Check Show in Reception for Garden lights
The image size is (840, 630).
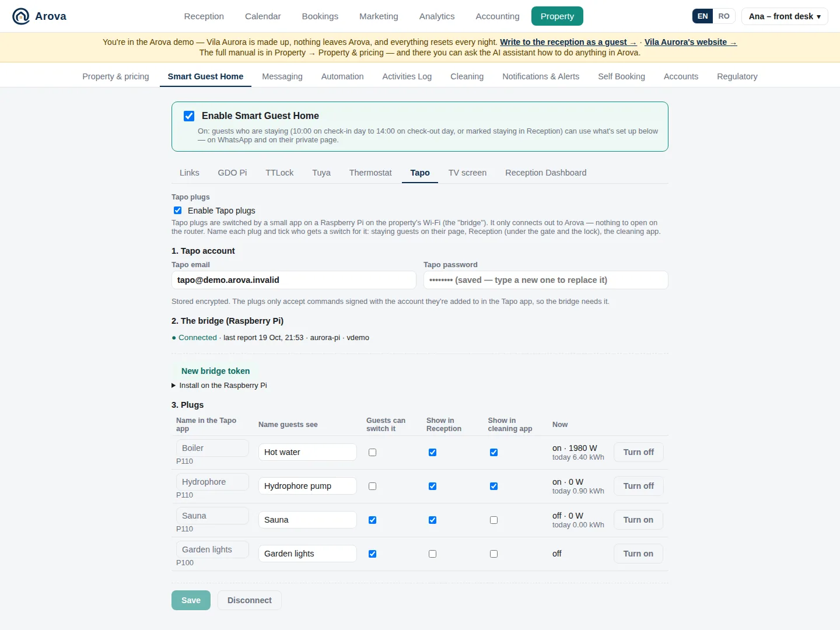[432, 554]
